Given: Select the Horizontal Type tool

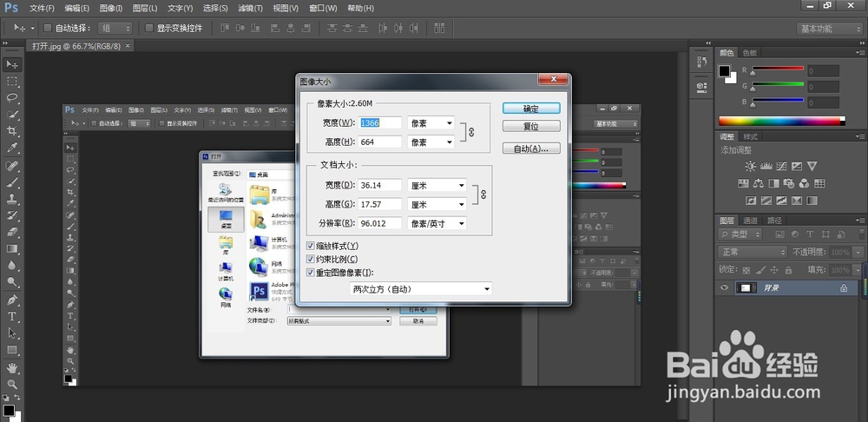Looking at the screenshot, I should click(11, 316).
